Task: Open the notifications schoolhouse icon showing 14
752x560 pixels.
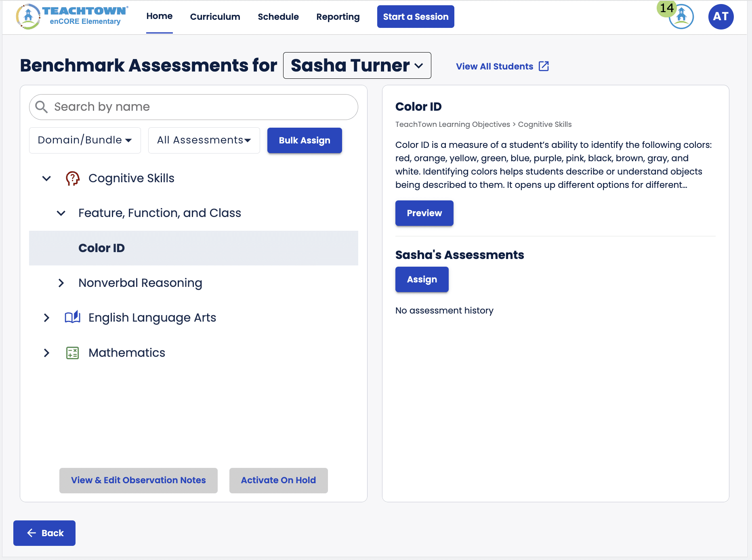Action: tap(681, 17)
